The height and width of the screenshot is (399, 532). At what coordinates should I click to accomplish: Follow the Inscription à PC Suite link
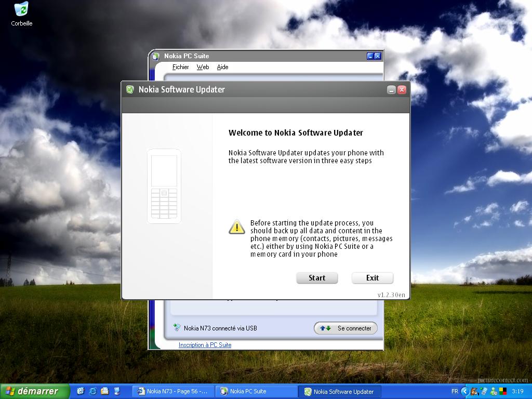(205, 345)
